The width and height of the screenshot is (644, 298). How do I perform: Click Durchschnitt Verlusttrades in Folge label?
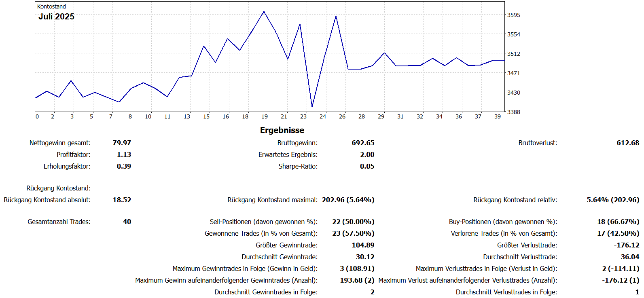click(506, 292)
